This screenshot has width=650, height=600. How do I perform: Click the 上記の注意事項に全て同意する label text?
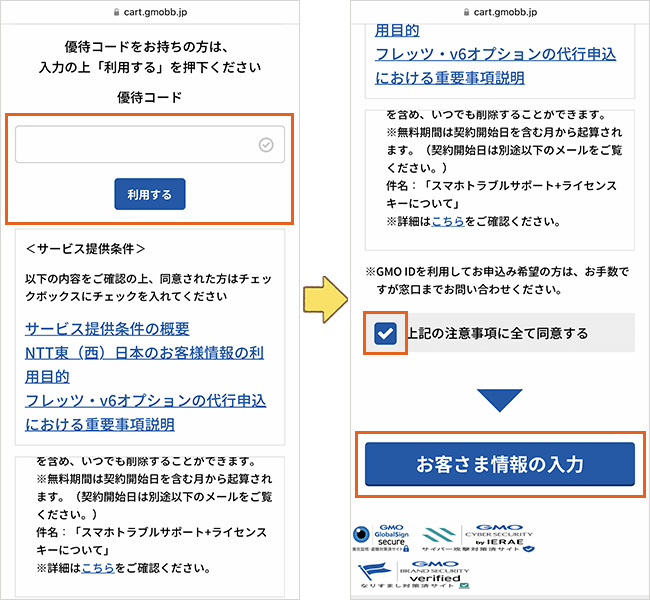(498, 333)
